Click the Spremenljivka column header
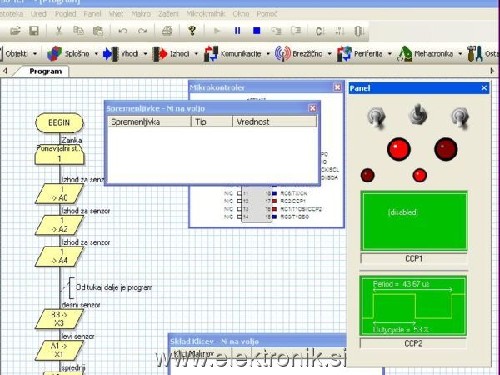 (x=149, y=122)
